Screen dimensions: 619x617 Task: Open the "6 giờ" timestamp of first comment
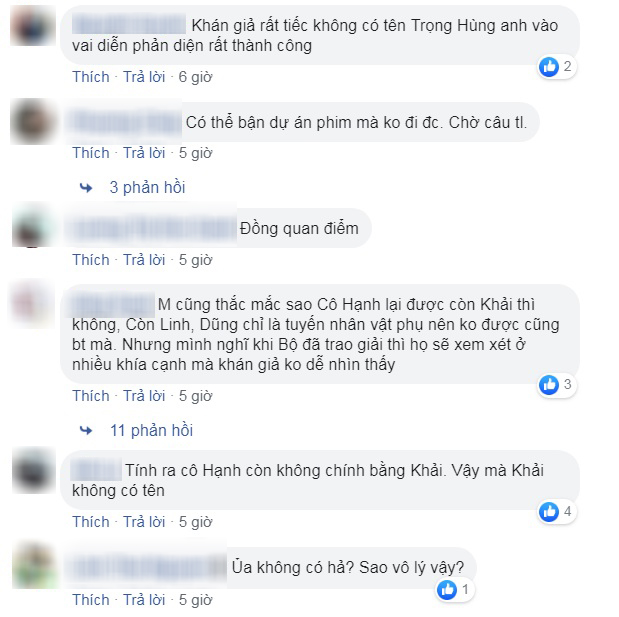(195, 77)
